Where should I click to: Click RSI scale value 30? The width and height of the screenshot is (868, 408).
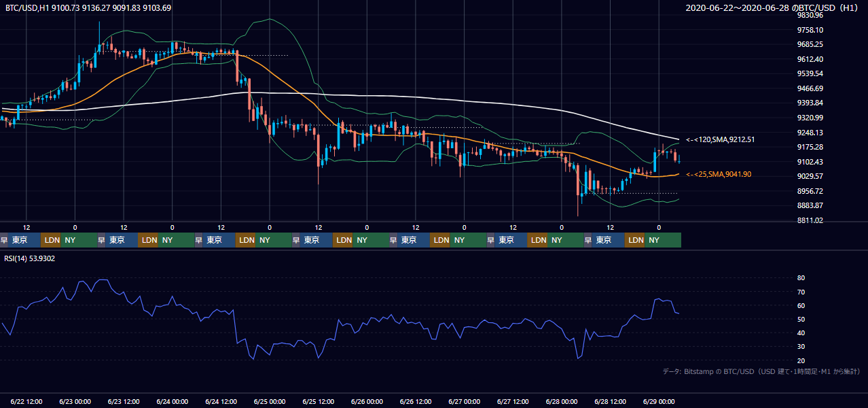click(x=801, y=347)
